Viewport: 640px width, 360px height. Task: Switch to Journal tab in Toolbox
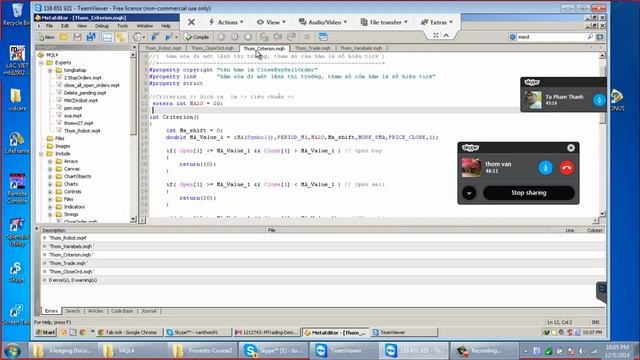tap(149, 311)
